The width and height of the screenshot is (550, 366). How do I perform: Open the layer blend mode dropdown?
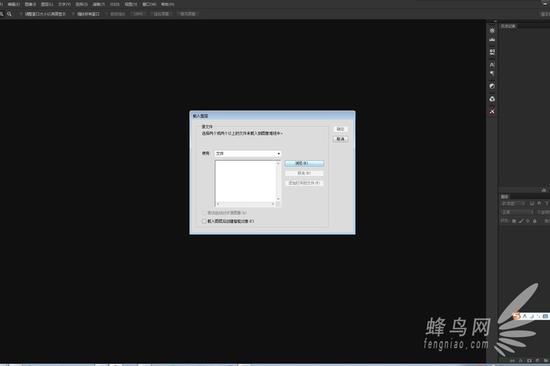tap(517, 212)
